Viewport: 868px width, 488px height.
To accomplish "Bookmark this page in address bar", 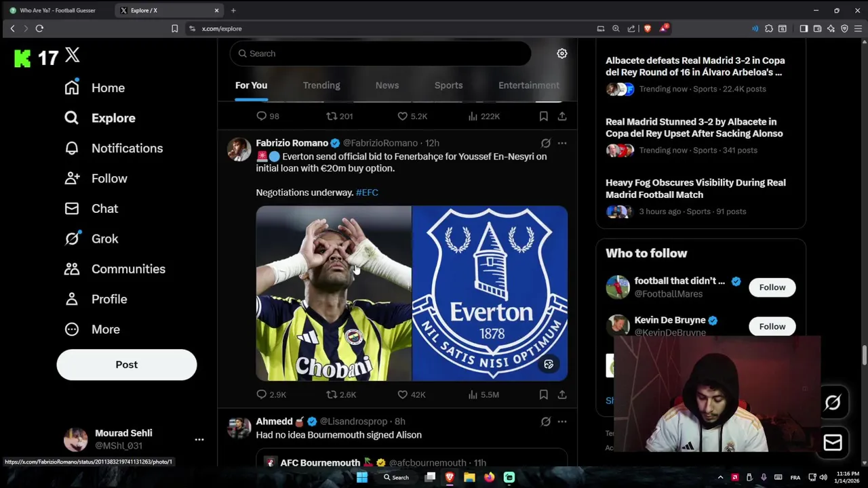I will (174, 28).
